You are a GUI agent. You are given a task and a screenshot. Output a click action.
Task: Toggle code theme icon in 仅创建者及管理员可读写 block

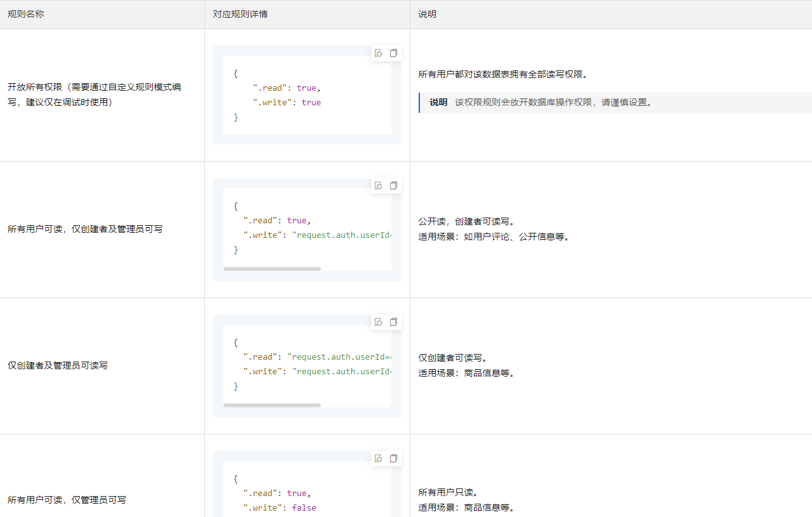[x=378, y=322]
